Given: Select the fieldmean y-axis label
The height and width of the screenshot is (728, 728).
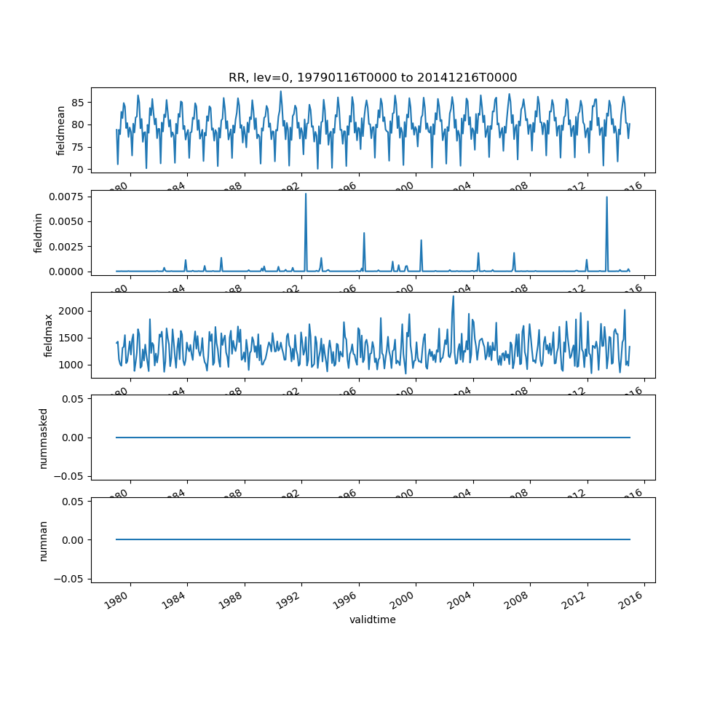Looking at the screenshot, I should [61, 130].
